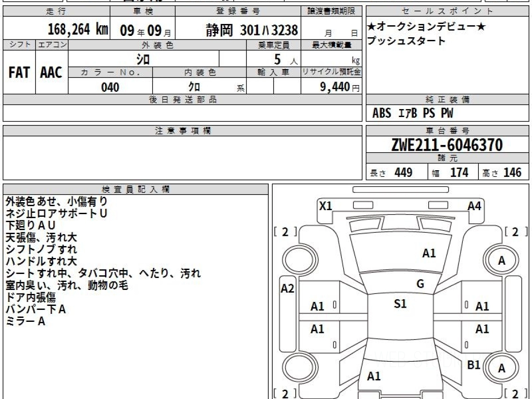This screenshot has width=532, height=399.
Task: Select note ネジ止ロアサポートU
Action: 56,214
